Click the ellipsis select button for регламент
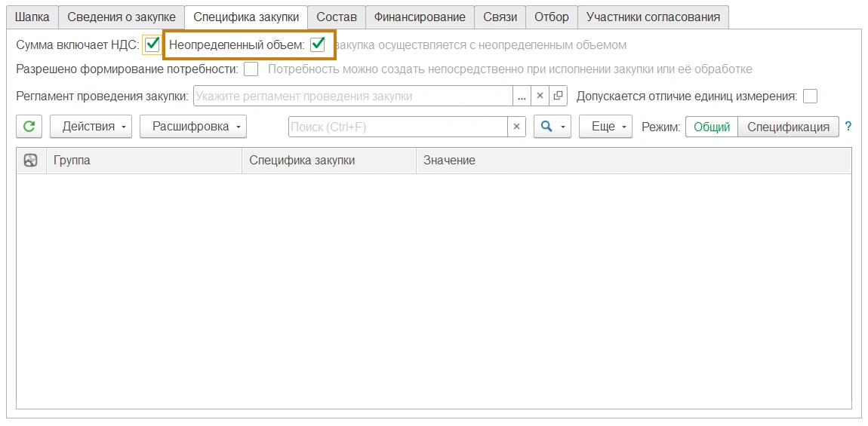 tap(522, 96)
